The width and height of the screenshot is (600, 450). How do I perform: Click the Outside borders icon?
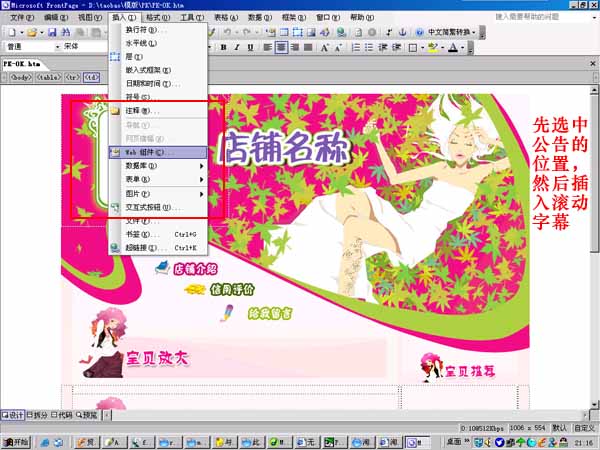[413, 48]
